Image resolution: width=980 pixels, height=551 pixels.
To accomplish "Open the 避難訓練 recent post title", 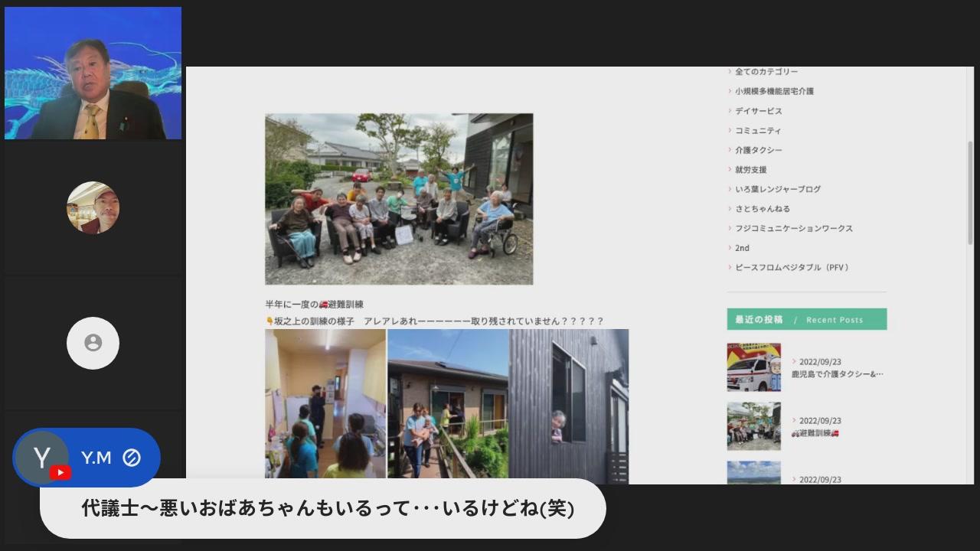I will point(815,433).
